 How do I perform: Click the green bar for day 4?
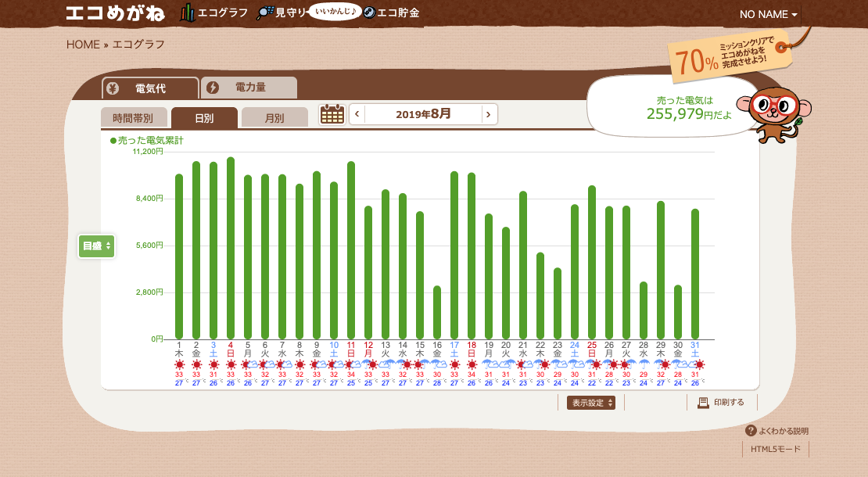pos(231,248)
